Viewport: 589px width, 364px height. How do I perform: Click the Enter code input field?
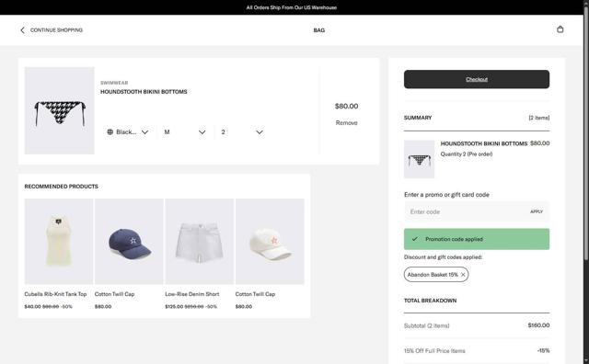point(465,211)
